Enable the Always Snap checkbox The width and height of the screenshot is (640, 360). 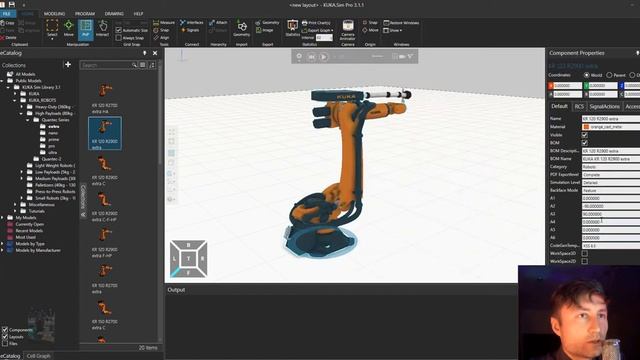tap(118, 38)
